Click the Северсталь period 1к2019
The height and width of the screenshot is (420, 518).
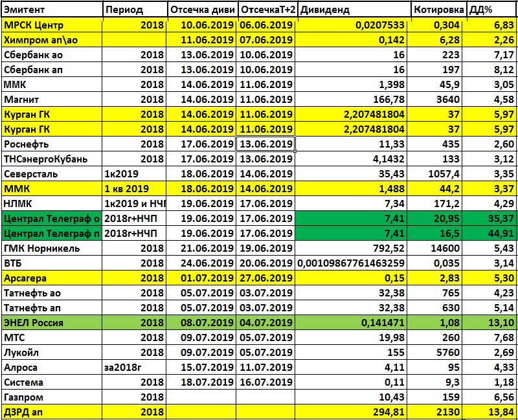(x=134, y=173)
